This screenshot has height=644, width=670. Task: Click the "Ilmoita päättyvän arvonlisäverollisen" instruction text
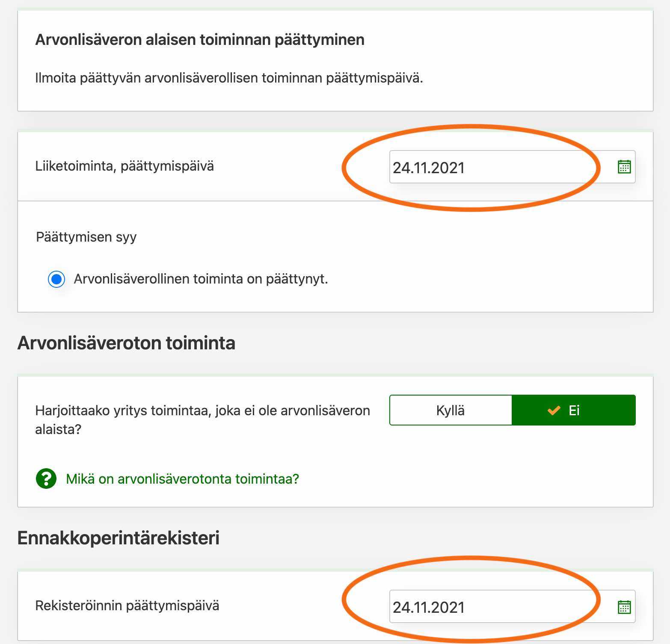[229, 78]
